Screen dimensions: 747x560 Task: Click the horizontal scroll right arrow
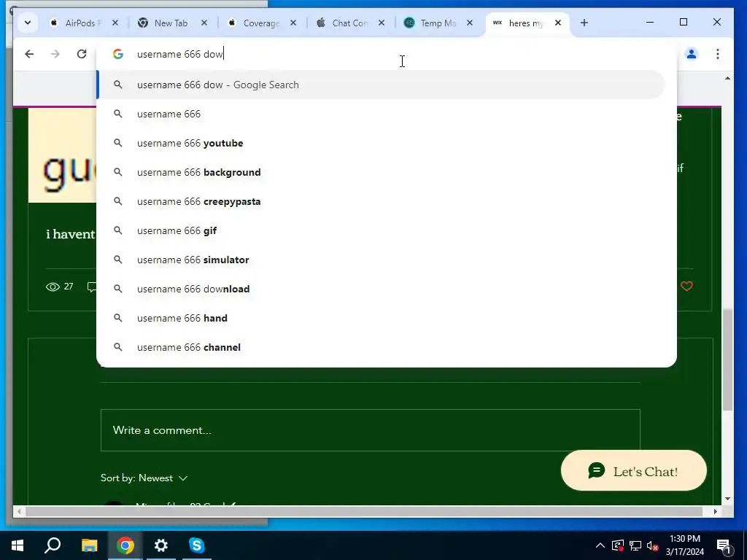(715, 511)
